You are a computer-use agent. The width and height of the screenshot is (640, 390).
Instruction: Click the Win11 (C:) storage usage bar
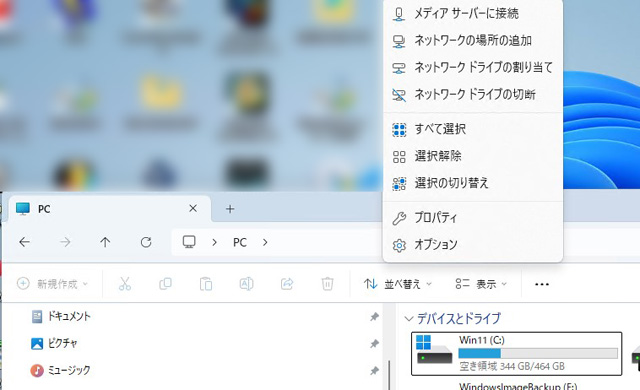point(538,353)
